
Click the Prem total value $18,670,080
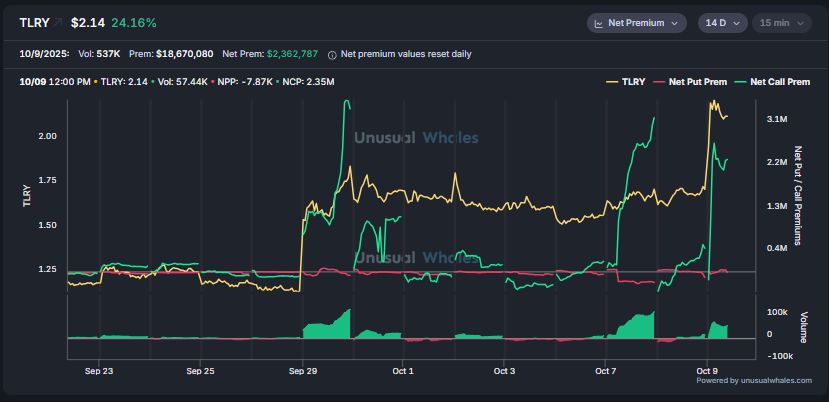click(x=185, y=54)
